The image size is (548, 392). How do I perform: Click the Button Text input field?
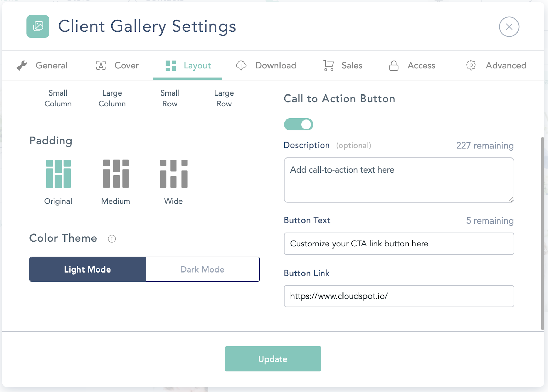click(399, 244)
